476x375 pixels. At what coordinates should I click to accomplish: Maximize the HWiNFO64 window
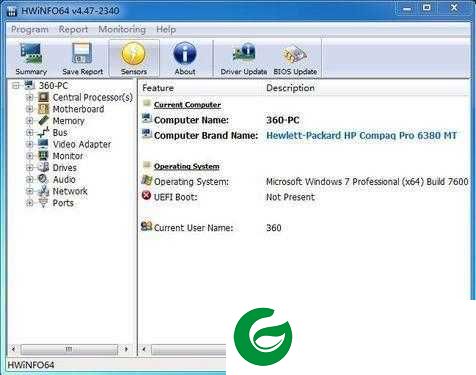(x=426, y=8)
